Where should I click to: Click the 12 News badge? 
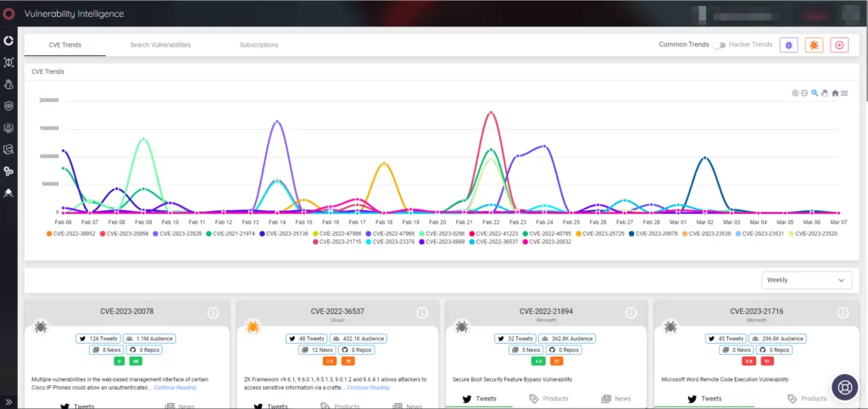(x=318, y=350)
